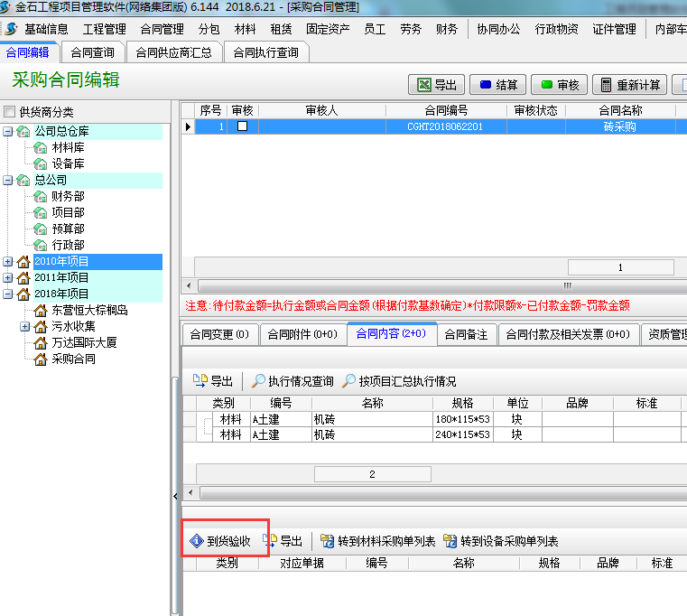Check the 审核 box in row 1
This screenshot has height=616, width=687.
tap(242, 126)
